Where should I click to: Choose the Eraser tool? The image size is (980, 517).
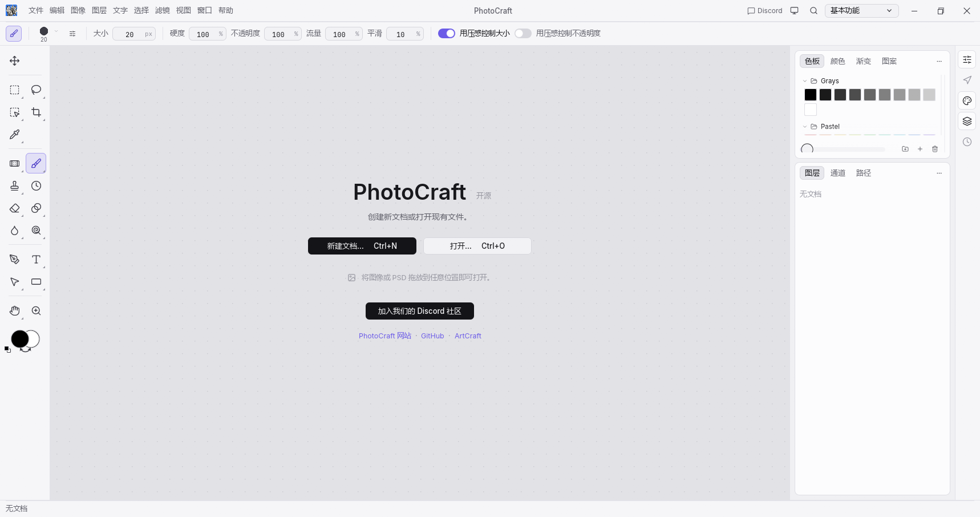(15, 208)
